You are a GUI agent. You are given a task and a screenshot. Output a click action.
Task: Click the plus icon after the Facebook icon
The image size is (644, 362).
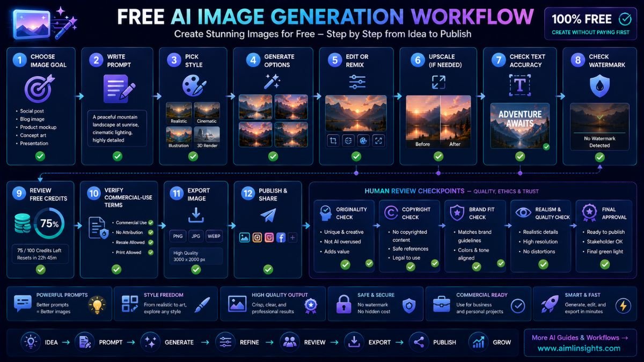tap(292, 238)
